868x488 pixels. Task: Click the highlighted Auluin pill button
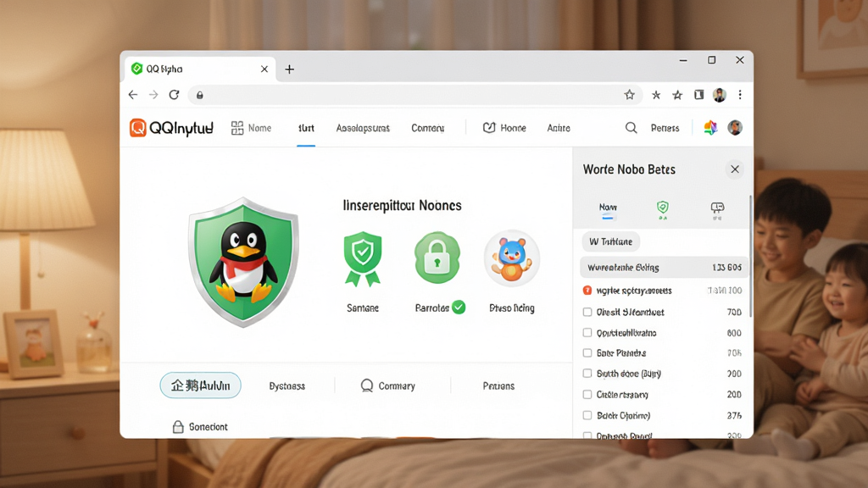click(x=200, y=385)
